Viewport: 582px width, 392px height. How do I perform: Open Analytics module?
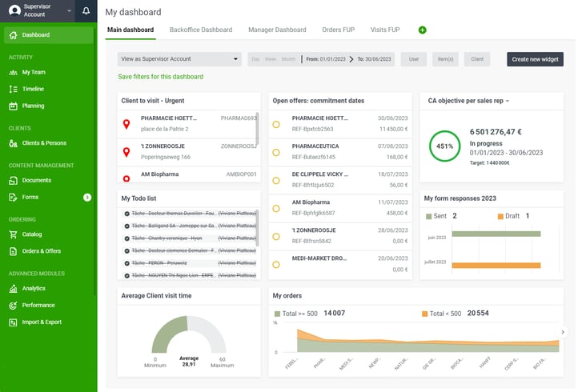coord(34,288)
